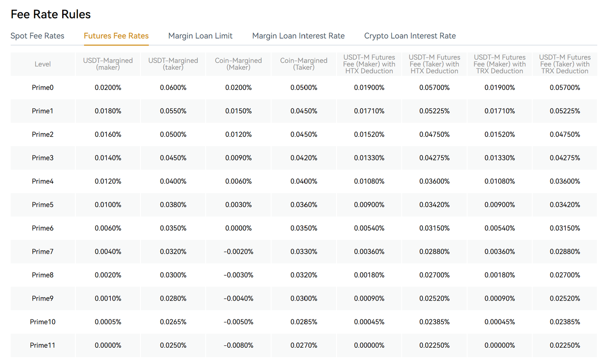Click the 0.0600% taker fee for Prime0
607x364 pixels.
click(x=173, y=87)
